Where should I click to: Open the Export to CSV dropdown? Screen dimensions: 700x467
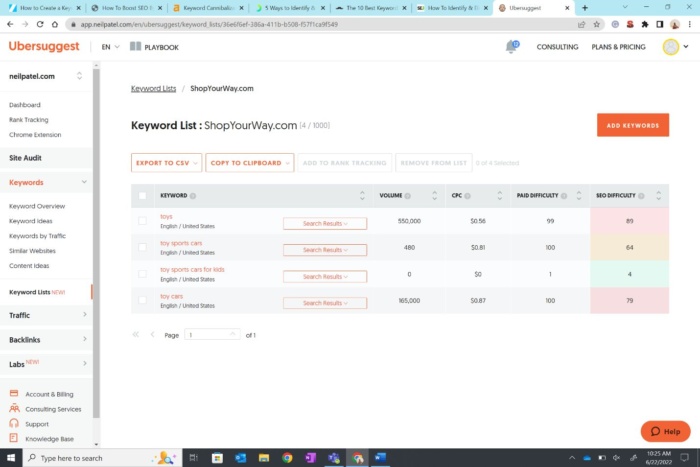[x=167, y=163]
